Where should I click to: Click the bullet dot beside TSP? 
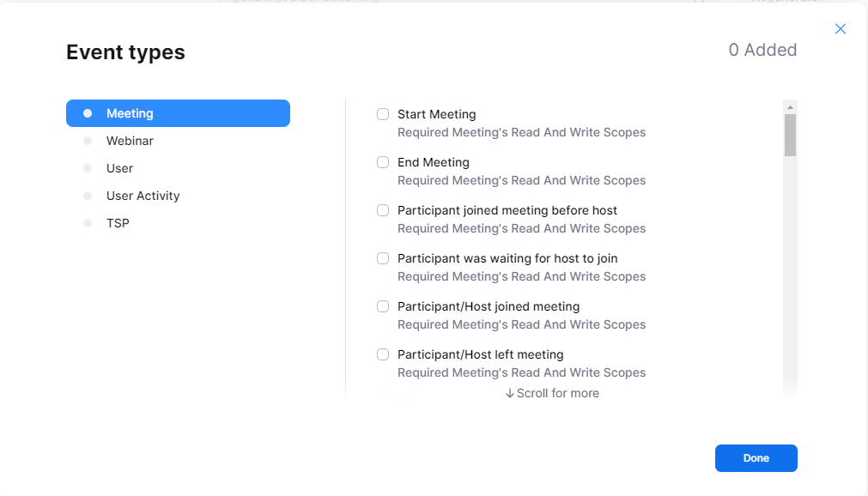tap(88, 223)
